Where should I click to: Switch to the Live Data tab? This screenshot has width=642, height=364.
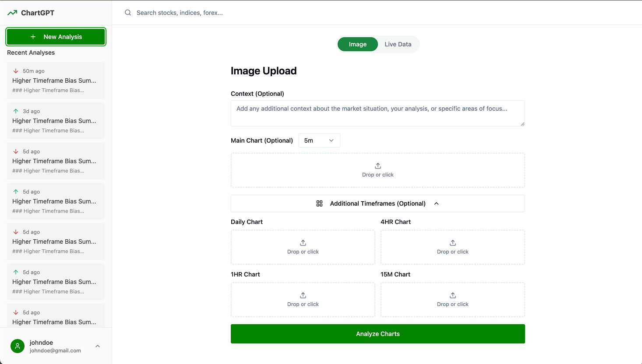[x=398, y=44]
